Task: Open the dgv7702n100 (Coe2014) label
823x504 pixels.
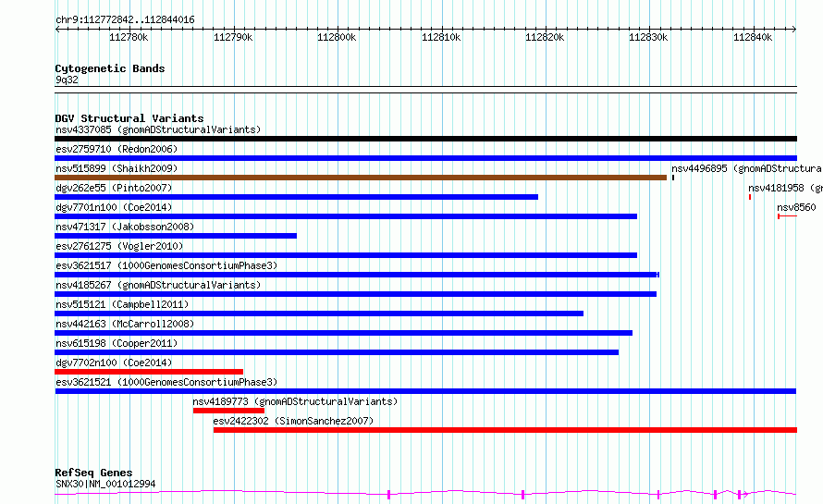Action: pos(114,363)
